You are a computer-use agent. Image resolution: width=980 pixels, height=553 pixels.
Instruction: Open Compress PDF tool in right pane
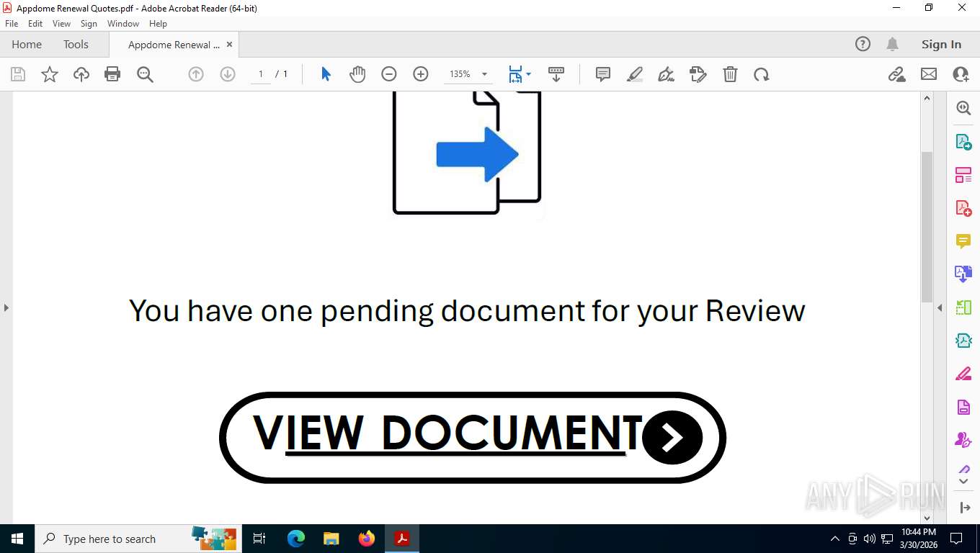coord(963,341)
